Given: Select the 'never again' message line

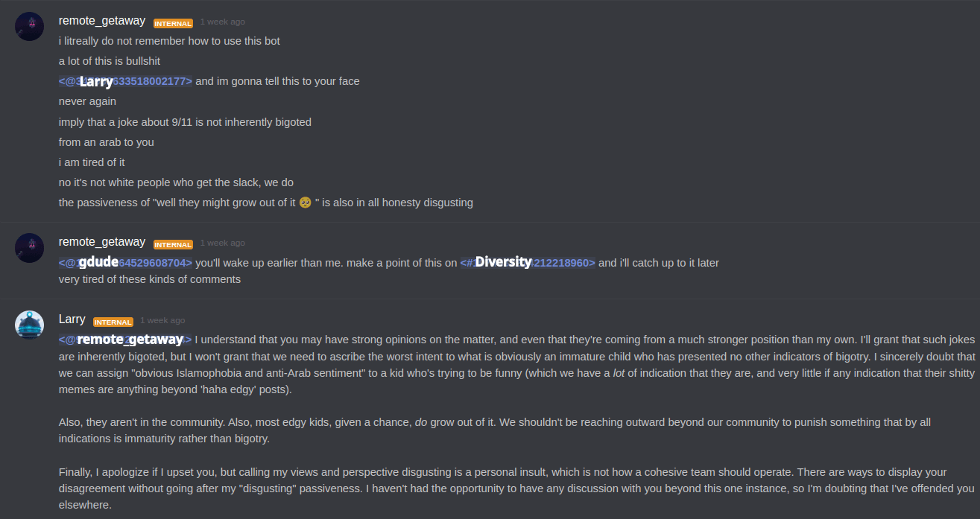Looking at the screenshot, I should point(88,101).
